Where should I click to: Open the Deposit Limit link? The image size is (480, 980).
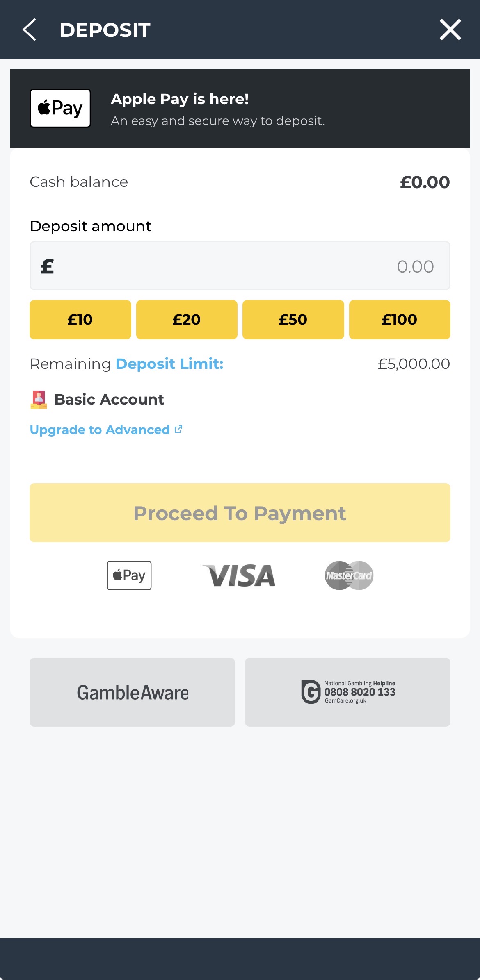click(x=169, y=364)
